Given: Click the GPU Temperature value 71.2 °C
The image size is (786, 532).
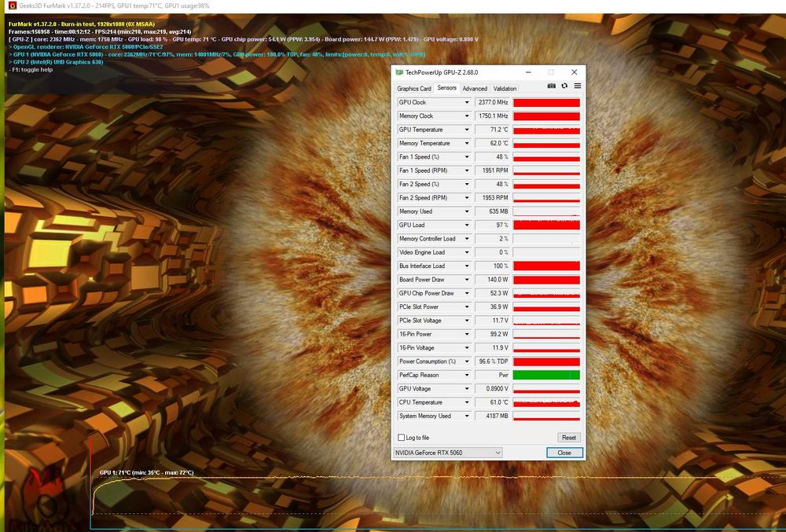Looking at the screenshot, I should [492, 130].
